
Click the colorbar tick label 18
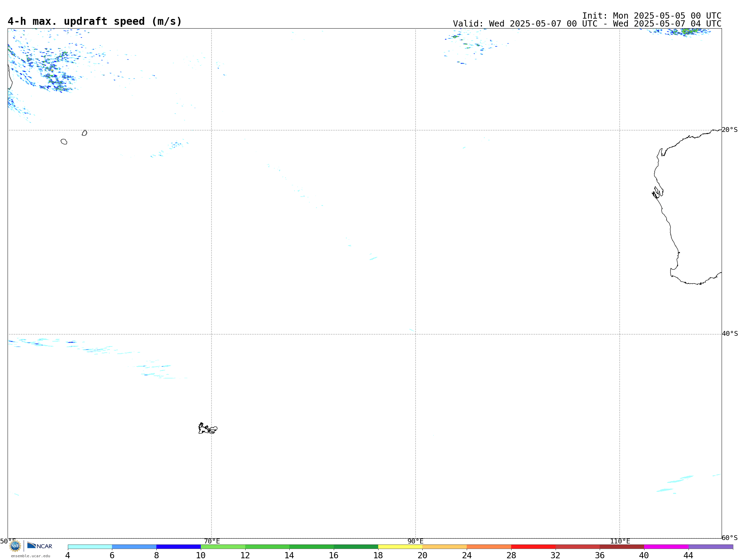coord(378,556)
